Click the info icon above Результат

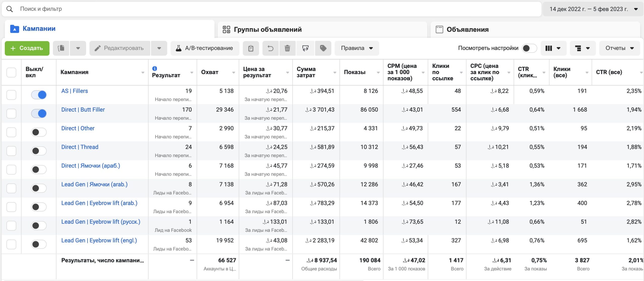155,68
